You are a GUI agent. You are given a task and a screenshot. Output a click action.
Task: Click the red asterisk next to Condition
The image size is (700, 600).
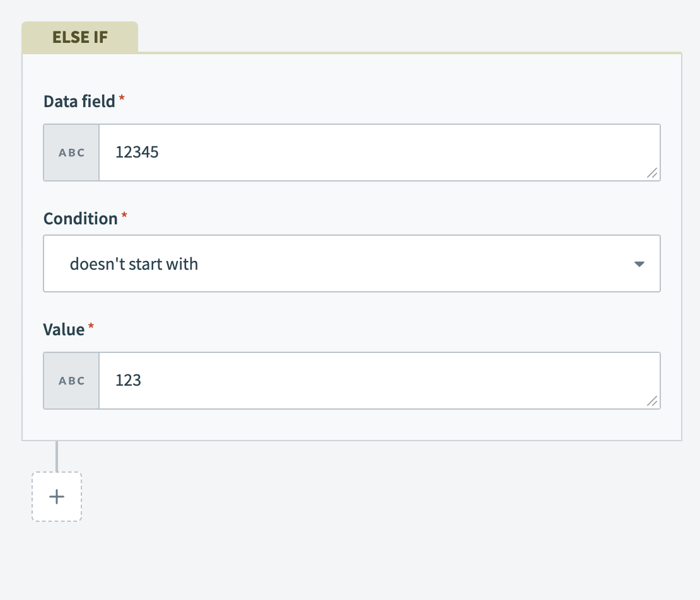pyautogui.click(x=124, y=215)
